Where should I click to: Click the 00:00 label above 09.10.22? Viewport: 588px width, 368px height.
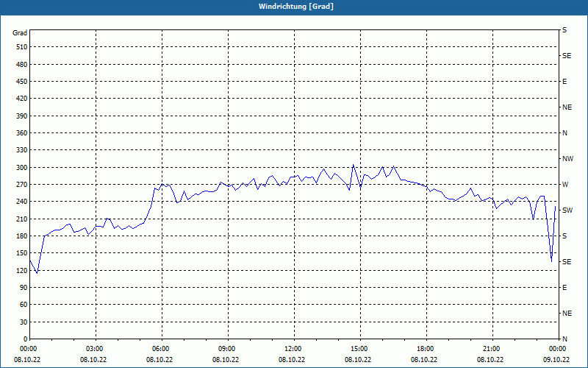tap(558, 349)
